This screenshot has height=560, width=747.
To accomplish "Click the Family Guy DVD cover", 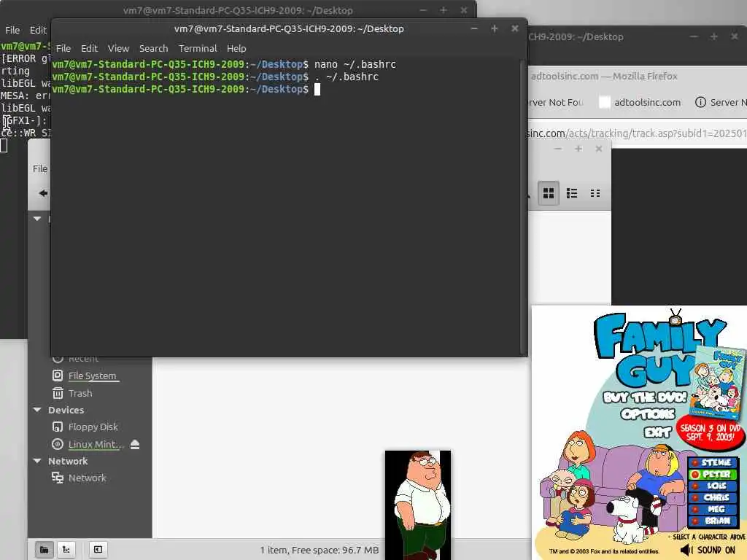I will pos(717,384).
